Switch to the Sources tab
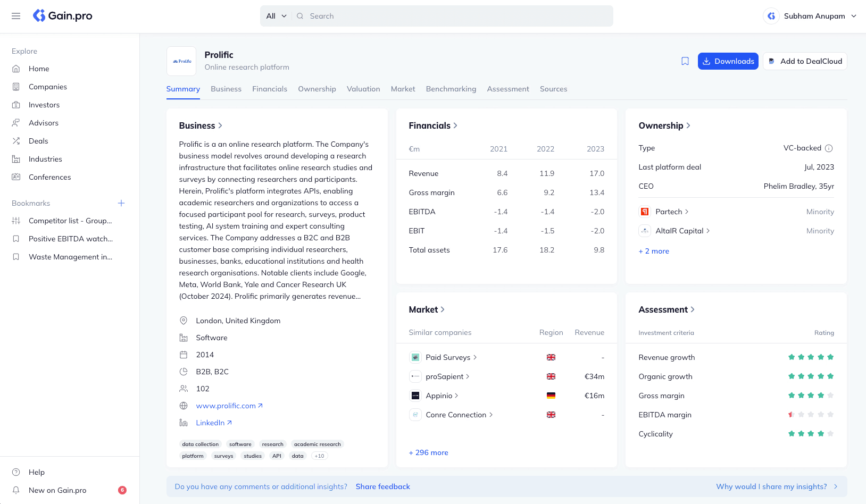Viewport: 866px width, 504px height. pos(554,89)
